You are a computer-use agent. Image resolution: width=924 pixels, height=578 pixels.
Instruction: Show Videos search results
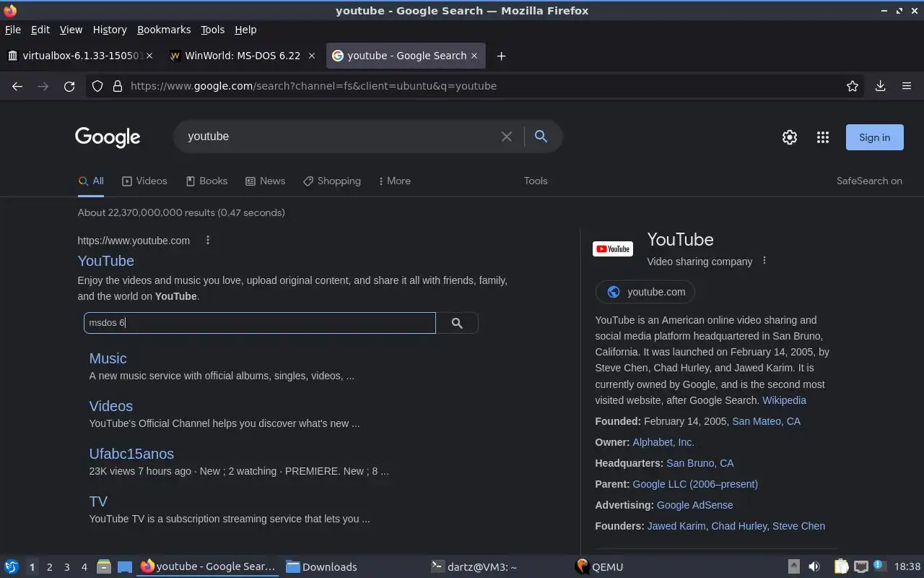point(144,181)
